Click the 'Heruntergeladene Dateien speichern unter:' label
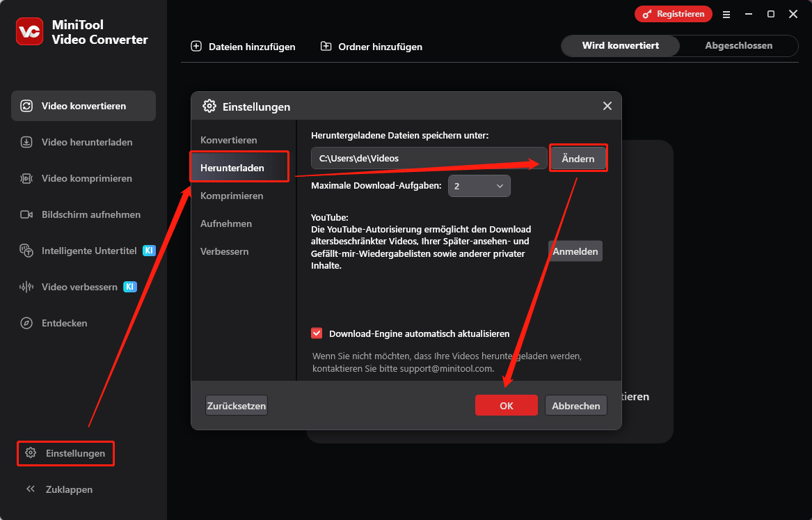 (x=399, y=135)
